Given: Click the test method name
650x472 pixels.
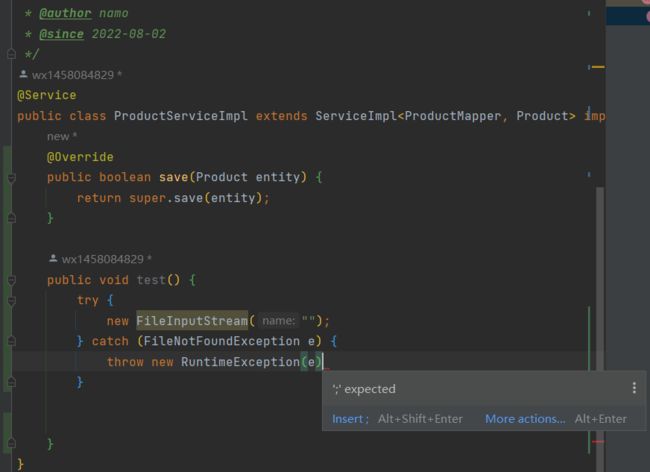Looking at the screenshot, I should (151, 280).
